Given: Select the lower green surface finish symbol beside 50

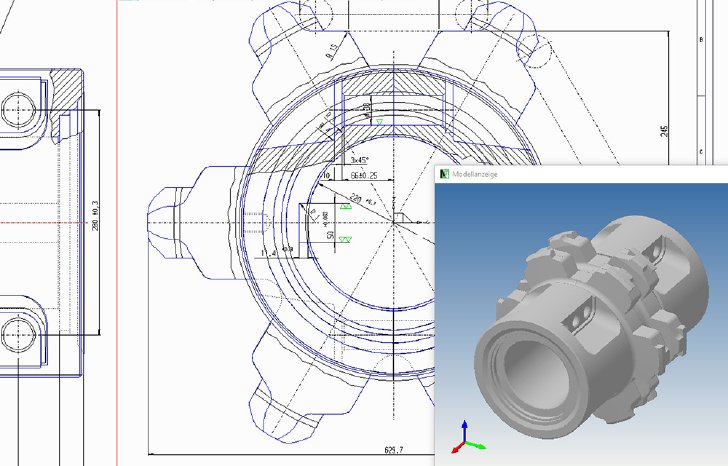Looking at the screenshot, I should click(x=345, y=239).
